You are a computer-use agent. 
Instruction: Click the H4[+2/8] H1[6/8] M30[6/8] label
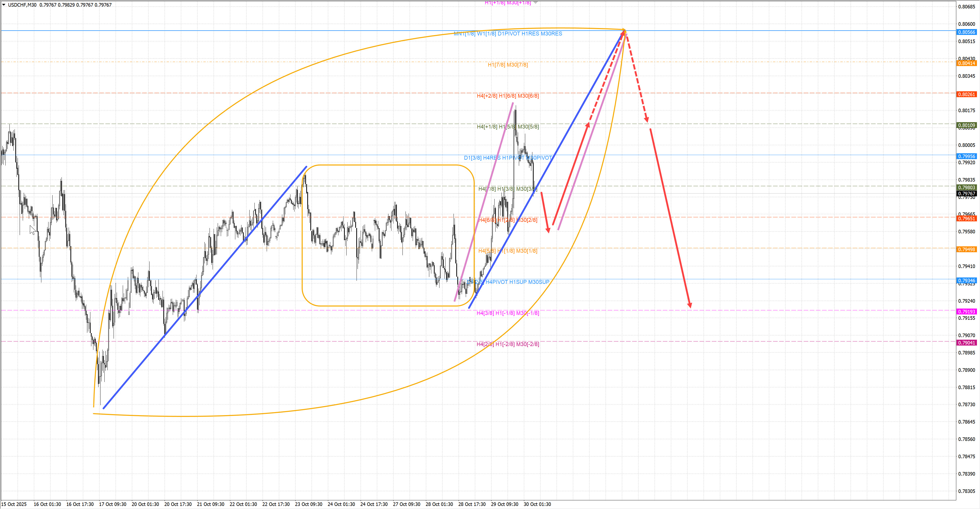click(x=508, y=96)
